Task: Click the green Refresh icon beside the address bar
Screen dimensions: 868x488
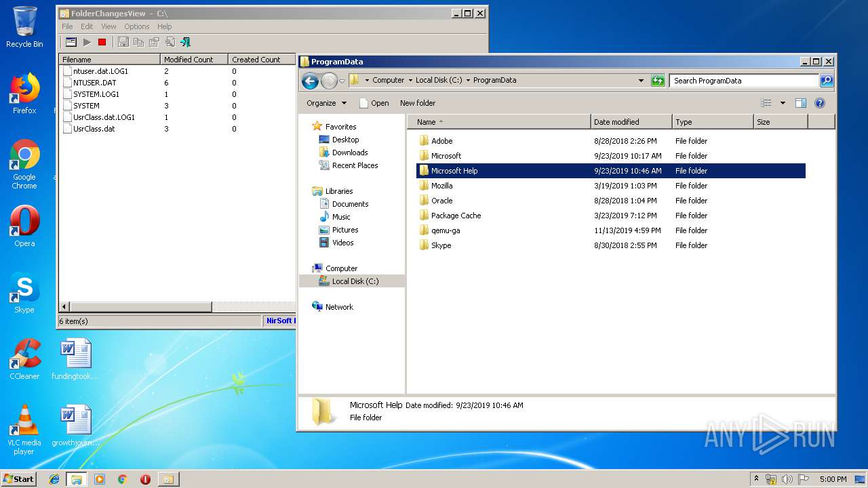Action: point(657,81)
